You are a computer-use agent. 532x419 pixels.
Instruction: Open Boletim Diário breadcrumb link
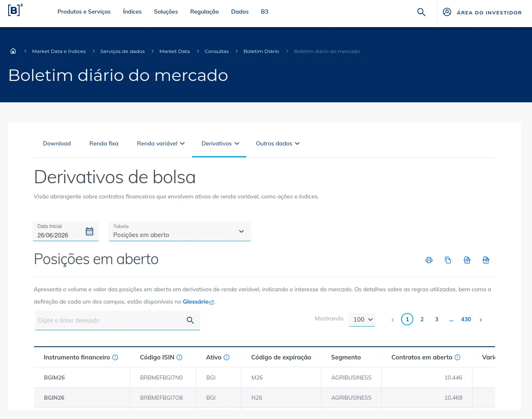pyautogui.click(x=261, y=51)
